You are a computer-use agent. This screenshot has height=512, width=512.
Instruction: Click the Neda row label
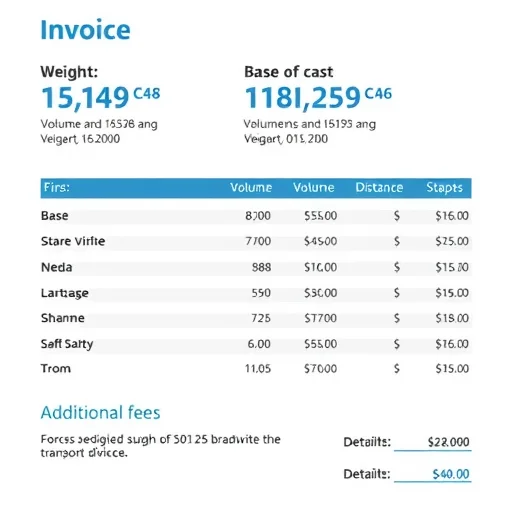coord(57,267)
